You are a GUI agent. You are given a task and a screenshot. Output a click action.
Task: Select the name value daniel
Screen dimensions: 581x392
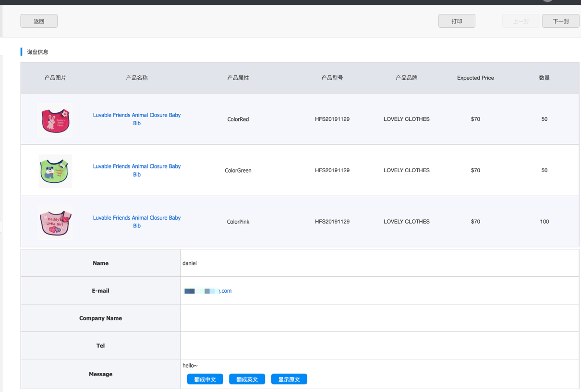(190, 263)
